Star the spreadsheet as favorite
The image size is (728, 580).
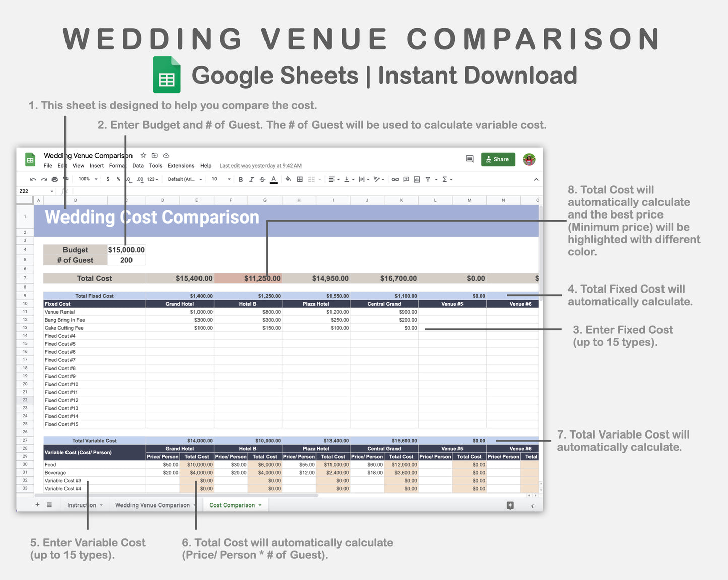pyautogui.click(x=143, y=156)
